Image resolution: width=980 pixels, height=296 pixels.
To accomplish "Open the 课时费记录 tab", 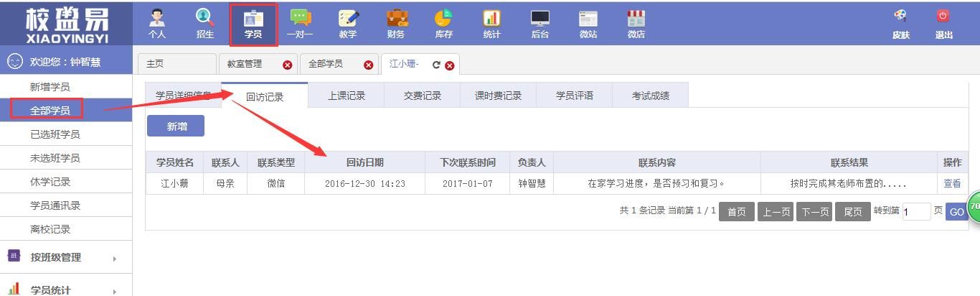I will 499,96.
